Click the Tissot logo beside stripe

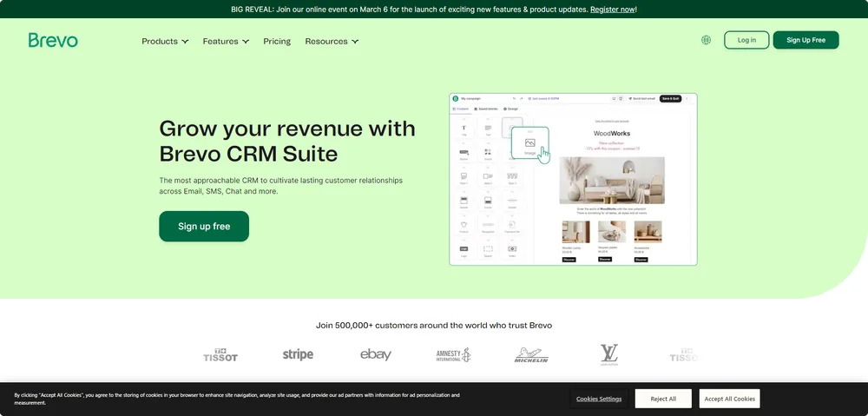(x=220, y=355)
